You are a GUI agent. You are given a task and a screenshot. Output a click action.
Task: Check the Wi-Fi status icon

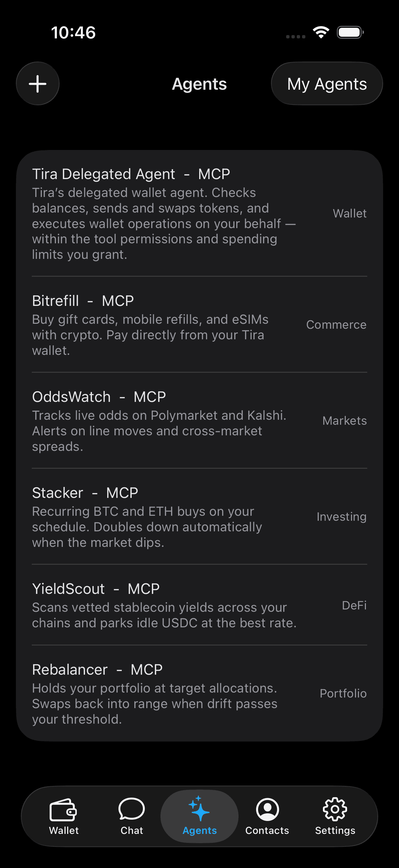point(321,32)
